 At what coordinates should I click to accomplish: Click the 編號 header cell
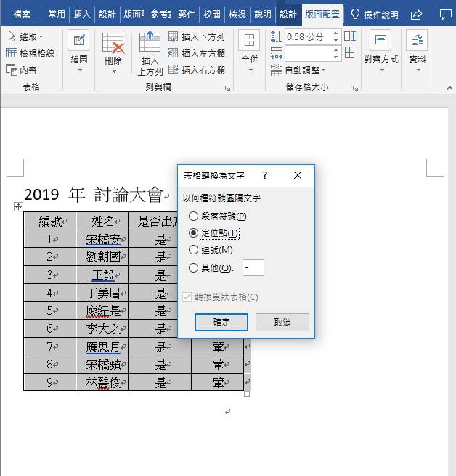(50, 221)
